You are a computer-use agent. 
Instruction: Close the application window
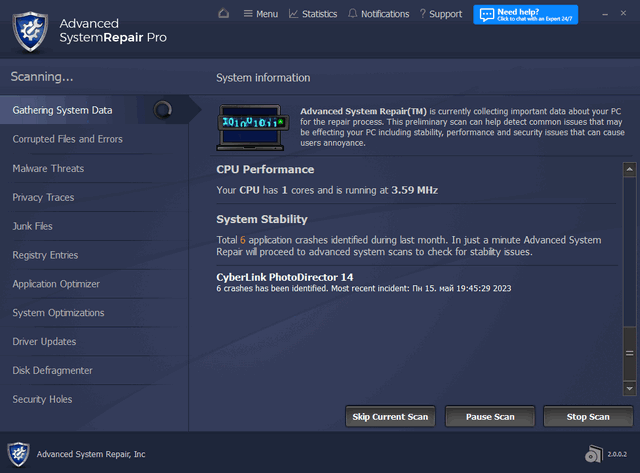[623, 13]
